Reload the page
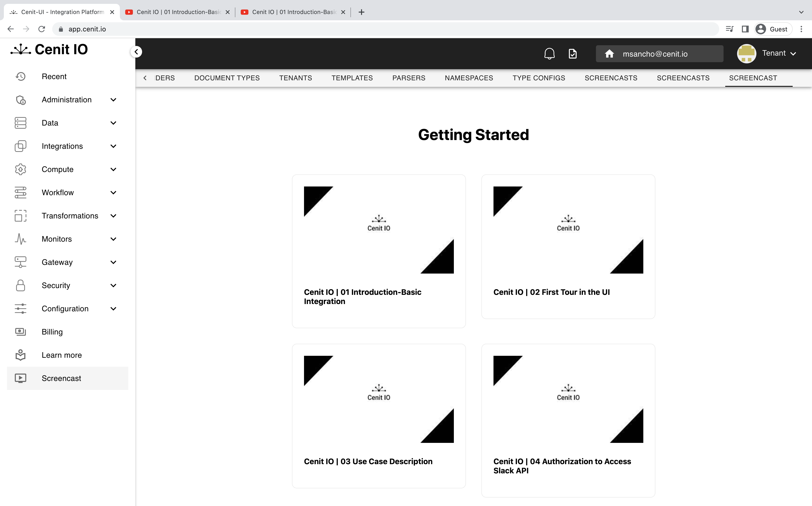 pyautogui.click(x=42, y=29)
